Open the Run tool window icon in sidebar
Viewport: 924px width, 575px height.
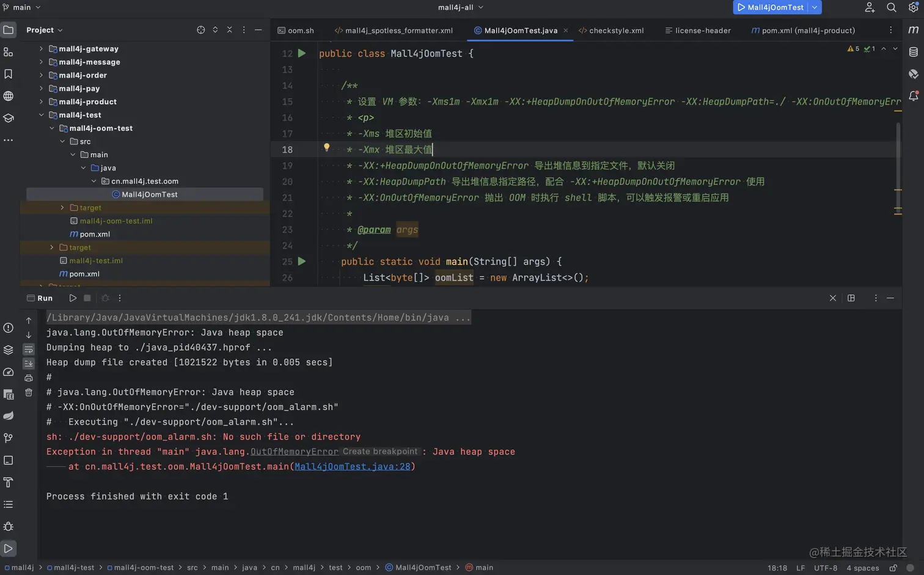tap(9, 548)
